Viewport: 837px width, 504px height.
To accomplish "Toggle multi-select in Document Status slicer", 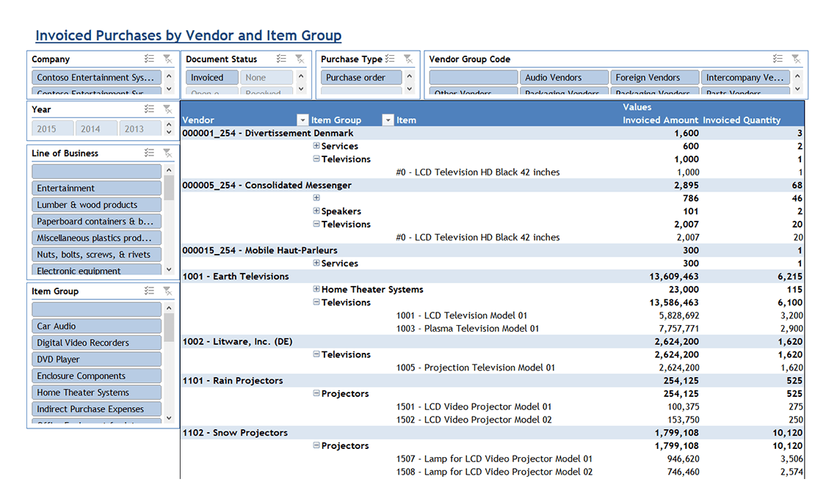I will tap(281, 59).
